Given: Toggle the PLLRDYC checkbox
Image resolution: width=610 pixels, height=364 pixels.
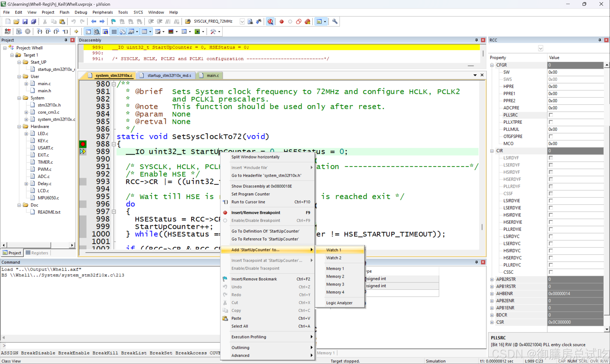Looking at the screenshot, I should point(551,265).
